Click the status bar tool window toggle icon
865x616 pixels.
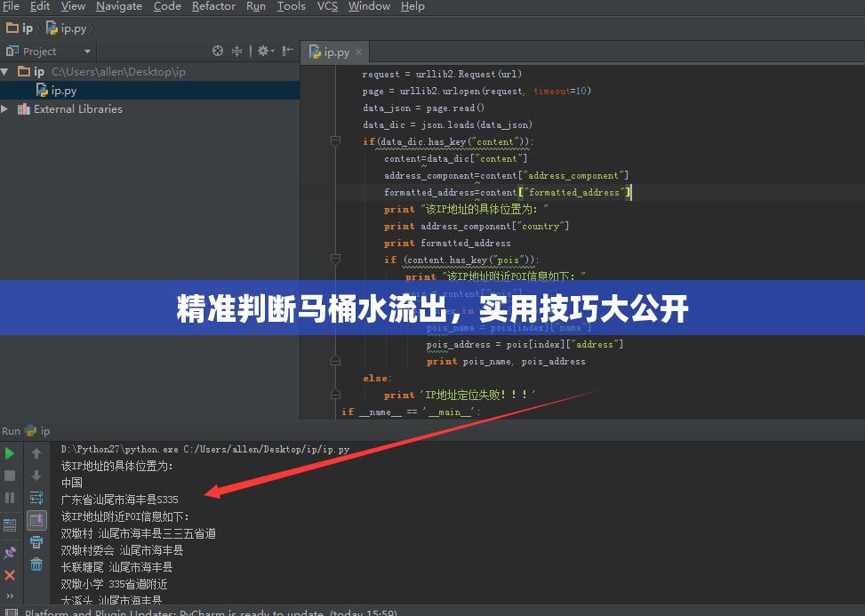pos(11,612)
